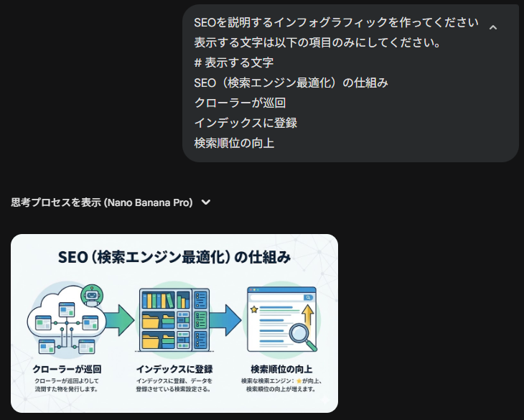Collapse the user prompt with the up chevron

(493, 27)
